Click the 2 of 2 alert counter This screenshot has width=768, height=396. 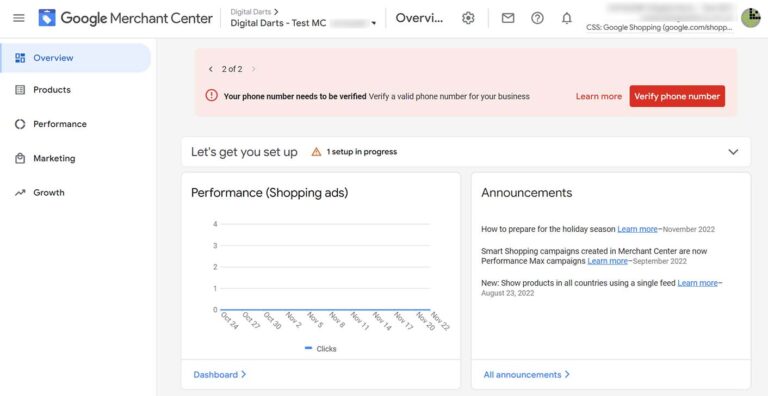point(232,69)
